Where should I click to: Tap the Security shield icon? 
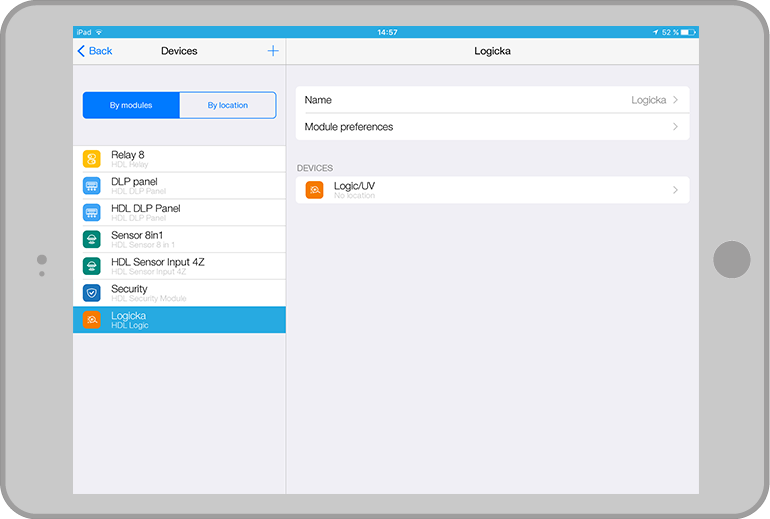point(92,293)
